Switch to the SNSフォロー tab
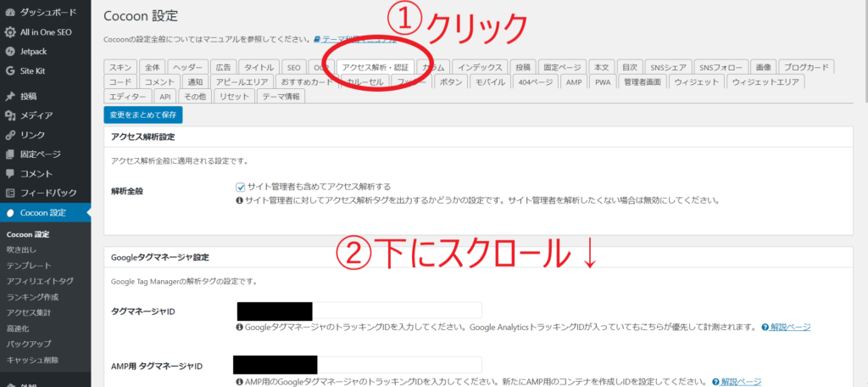 [x=721, y=67]
